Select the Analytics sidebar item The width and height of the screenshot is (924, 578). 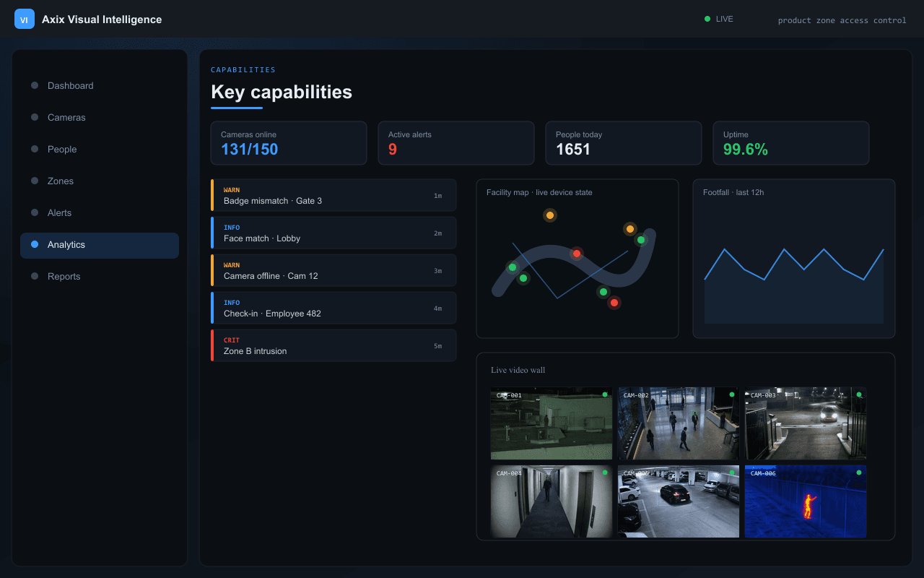100,245
